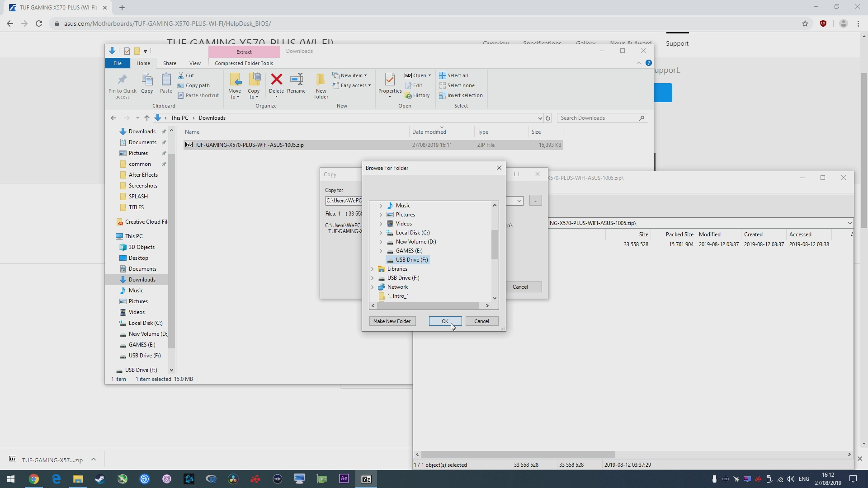Select USB Drive (F:) under Libraries
The width and height of the screenshot is (868, 488).
(x=403, y=278)
